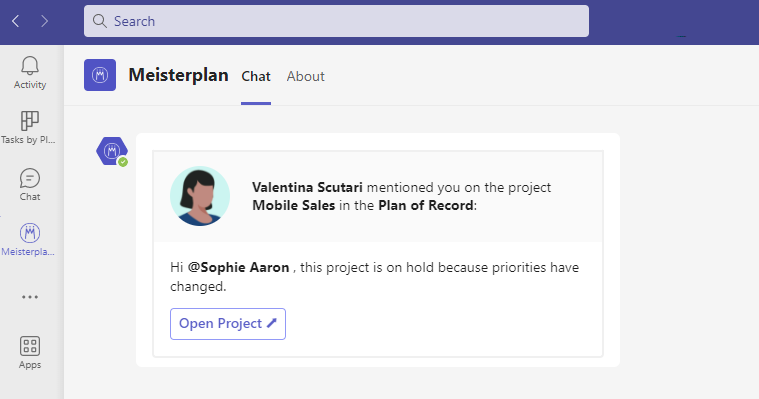Click the Meisterplan logo in the header
Image resolution: width=759 pixels, height=399 pixels.
100,75
